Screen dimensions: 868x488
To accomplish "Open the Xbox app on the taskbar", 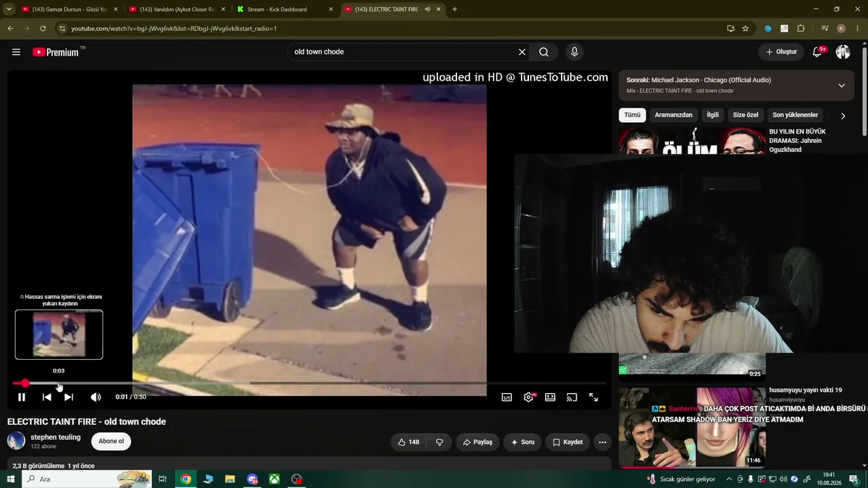I will 275,479.
